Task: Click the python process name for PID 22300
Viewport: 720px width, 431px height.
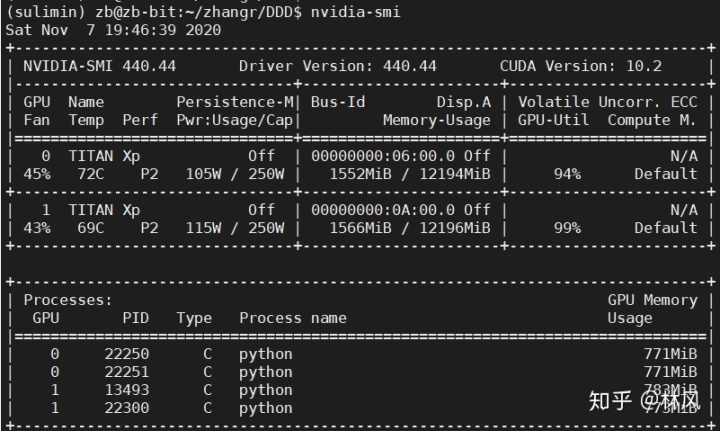Action: pyautogui.click(x=265, y=408)
